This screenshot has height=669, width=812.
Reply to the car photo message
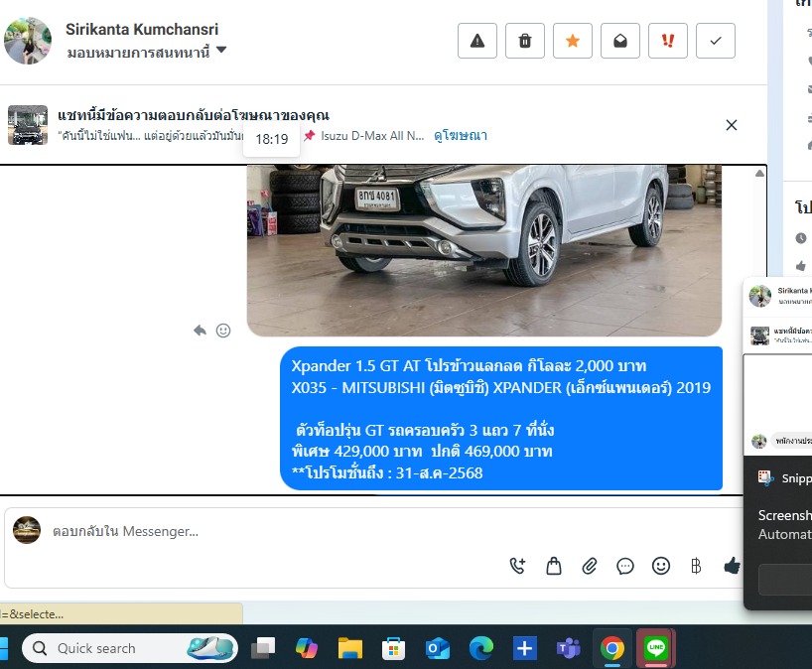tap(200, 331)
